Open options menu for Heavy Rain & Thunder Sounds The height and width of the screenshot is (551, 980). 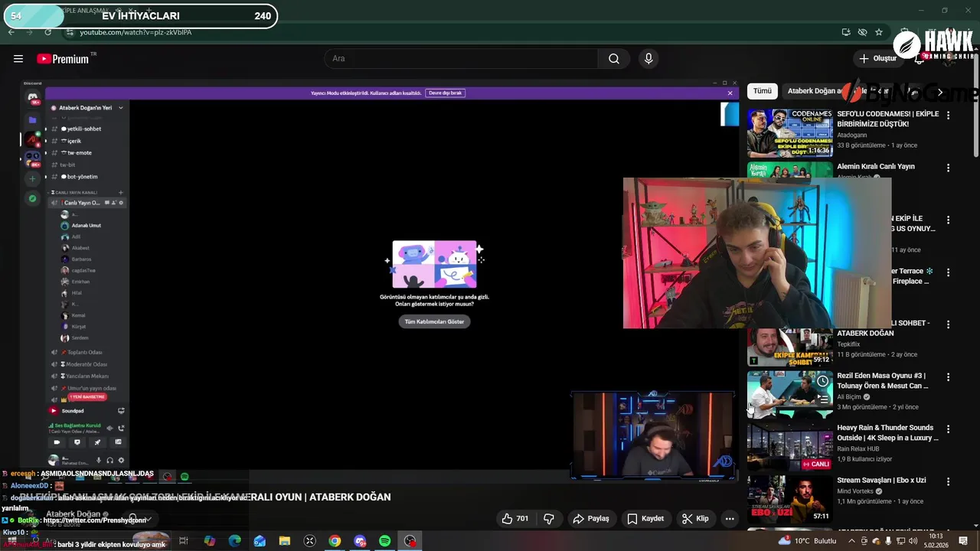tap(948, 429)
